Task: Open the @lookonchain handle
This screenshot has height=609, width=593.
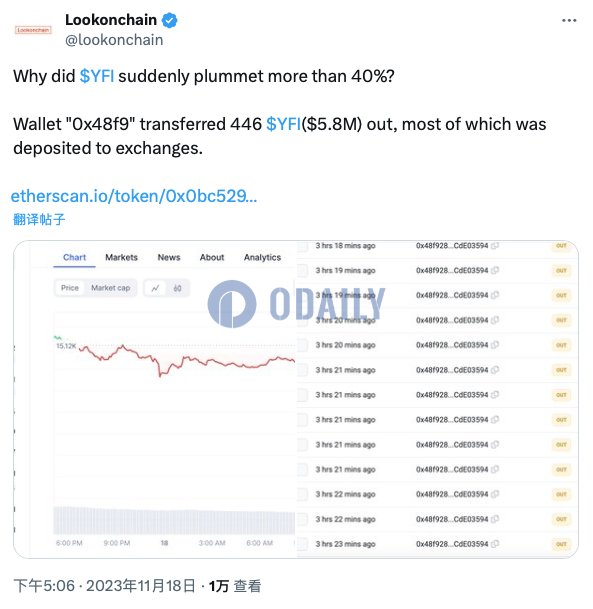Action: [114, 40]
